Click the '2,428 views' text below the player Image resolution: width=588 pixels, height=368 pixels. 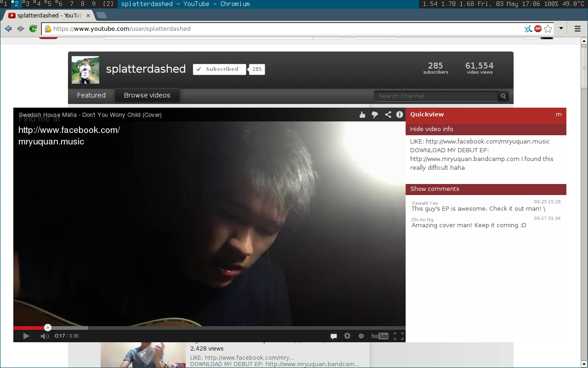[207, 349]
